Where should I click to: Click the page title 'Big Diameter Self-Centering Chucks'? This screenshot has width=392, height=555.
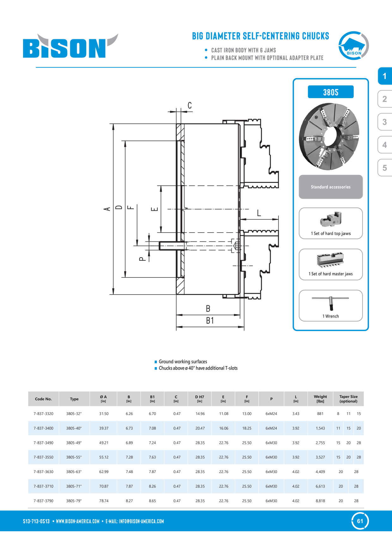pyautogui.click(x=260, y=36)
